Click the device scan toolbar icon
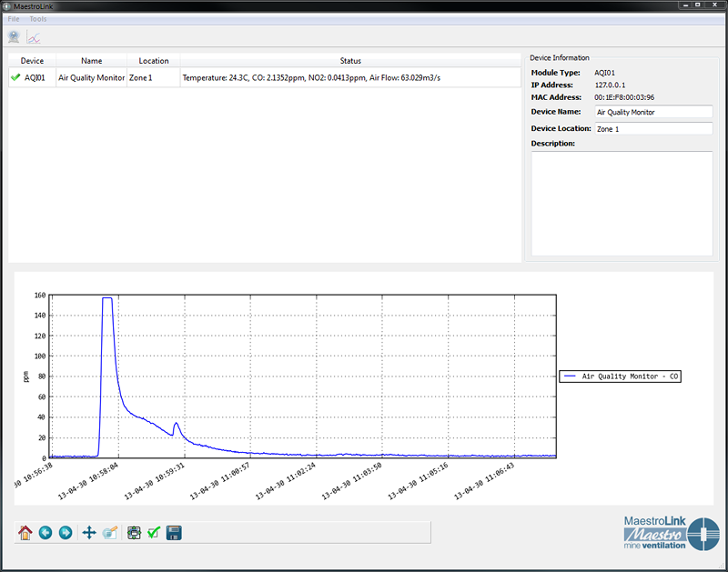The width and height of the screenshot is (728, 572). (14, 36)
